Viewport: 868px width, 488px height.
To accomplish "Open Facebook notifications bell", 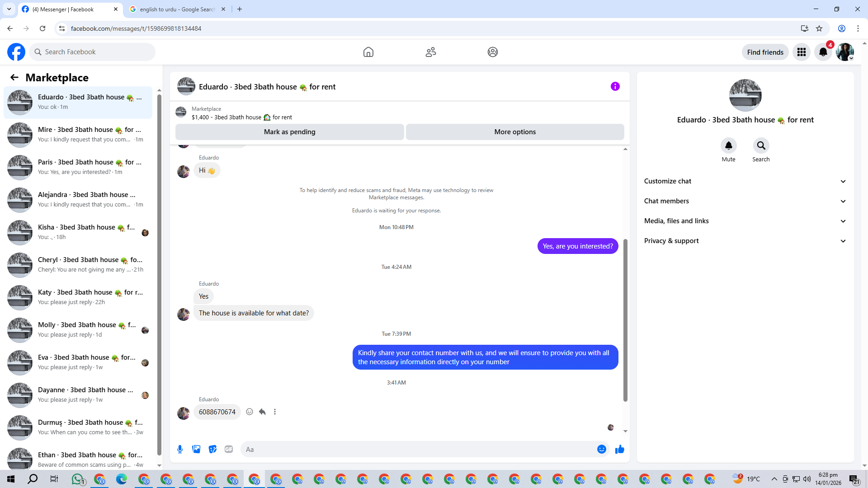I will point(823,52).
